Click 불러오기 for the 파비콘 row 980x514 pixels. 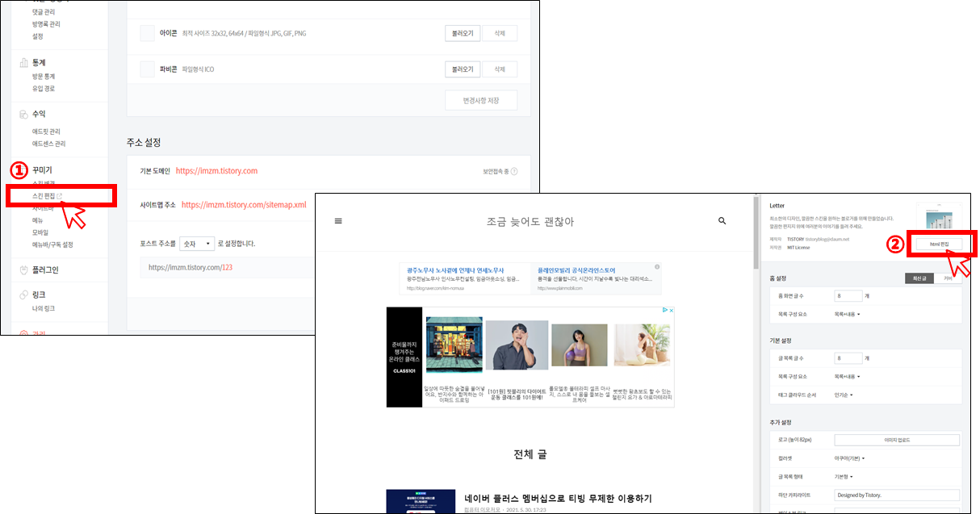pyautogui.click(x=463, y=69)
